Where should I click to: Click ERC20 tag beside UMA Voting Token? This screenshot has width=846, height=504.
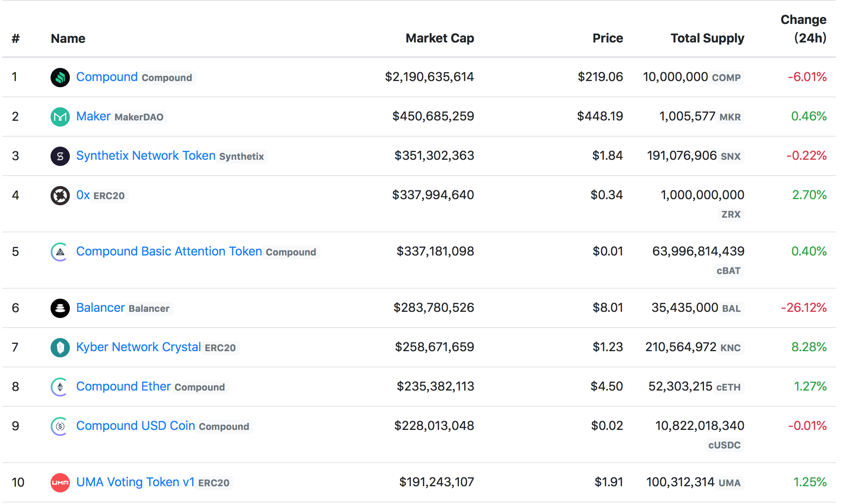click(x=214, y=483)
